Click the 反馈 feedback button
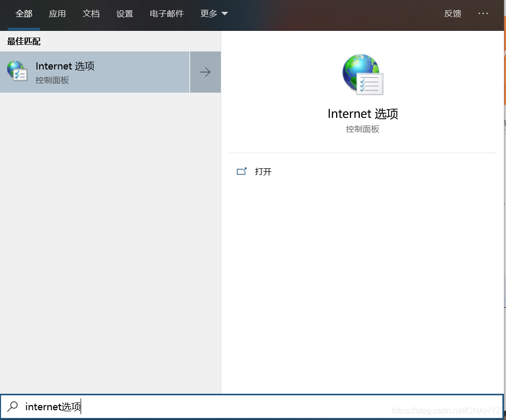The width and height of the screenshot is (506, 420). tap(452, 14)
